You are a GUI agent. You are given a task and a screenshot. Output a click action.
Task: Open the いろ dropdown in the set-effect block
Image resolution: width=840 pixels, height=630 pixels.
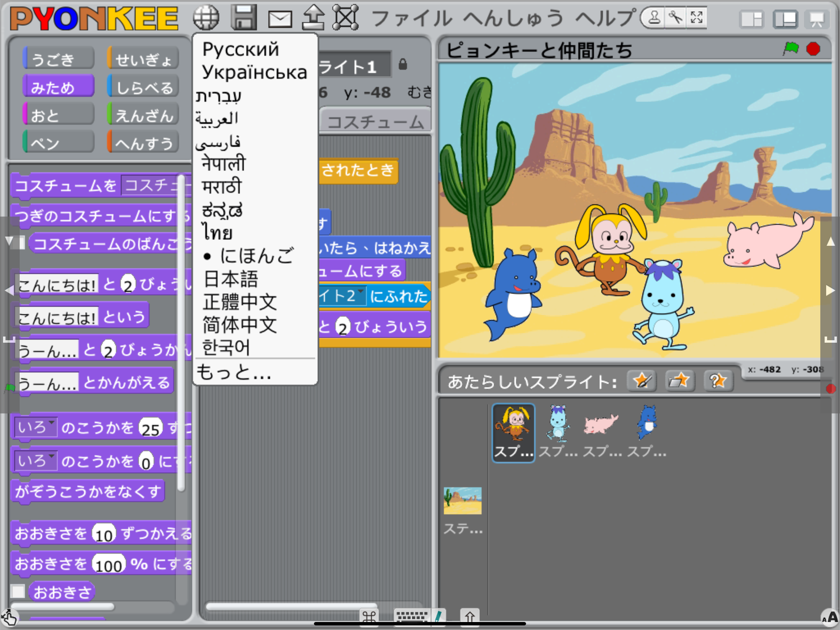[x=36, y=461]
